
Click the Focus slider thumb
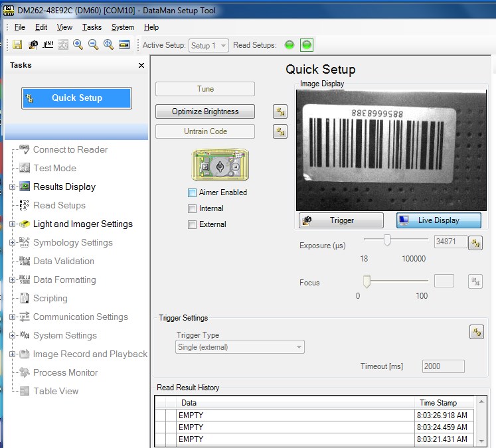pyautogui.click(x=367, y=281)
